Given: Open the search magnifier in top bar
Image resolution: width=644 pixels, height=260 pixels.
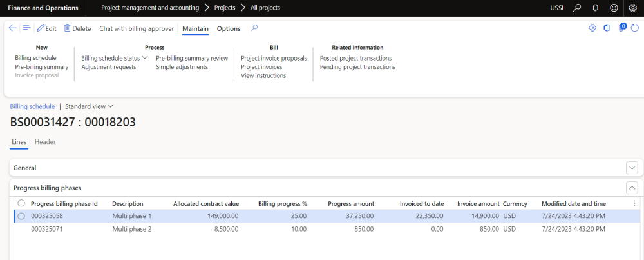Looking at the screenshot, I should coord(577,8).
